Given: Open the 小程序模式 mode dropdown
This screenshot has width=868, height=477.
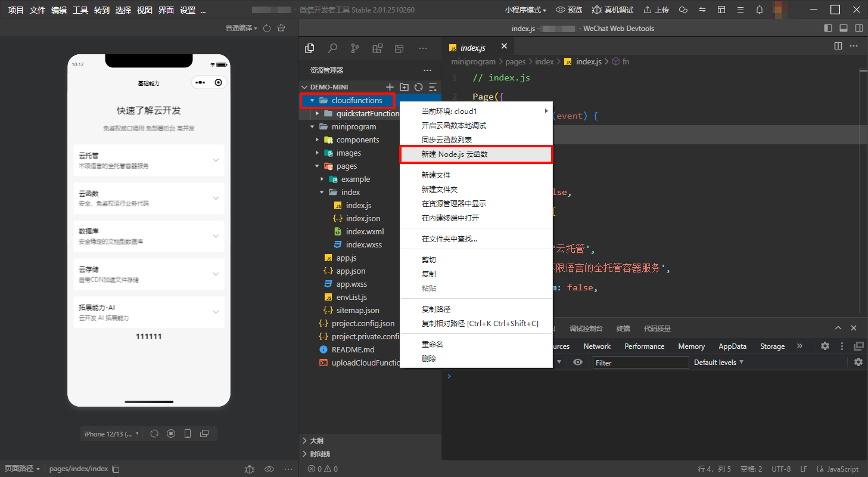Looking at the screenshot, I should pyautogui.click(x=525, y=10).
